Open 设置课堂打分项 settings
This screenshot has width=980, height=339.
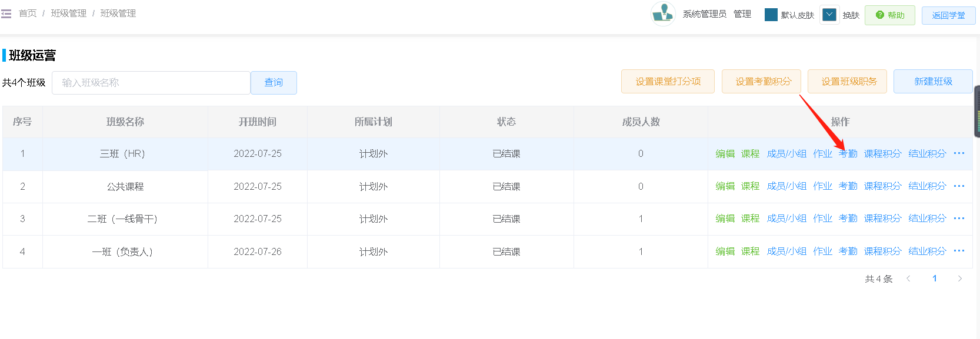(x=668, y=82)
